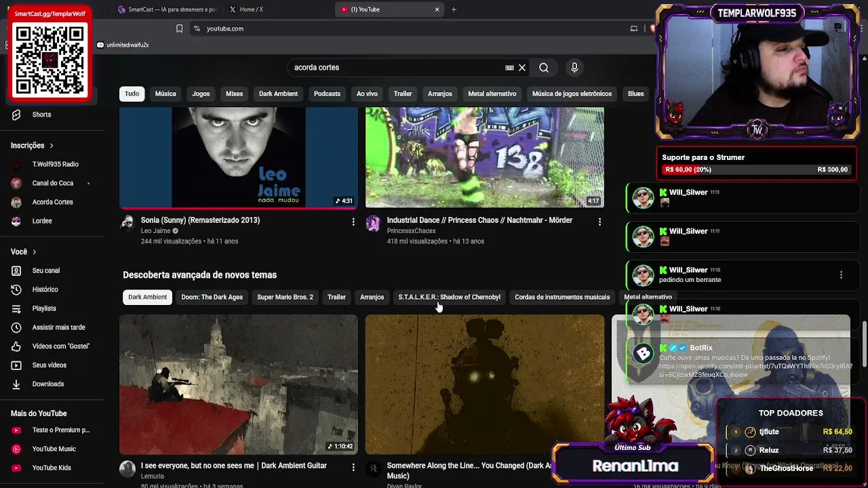Play the graffiti Industrial Dance thumbnail
Viewport: 868px width, 488px height.
484,157
